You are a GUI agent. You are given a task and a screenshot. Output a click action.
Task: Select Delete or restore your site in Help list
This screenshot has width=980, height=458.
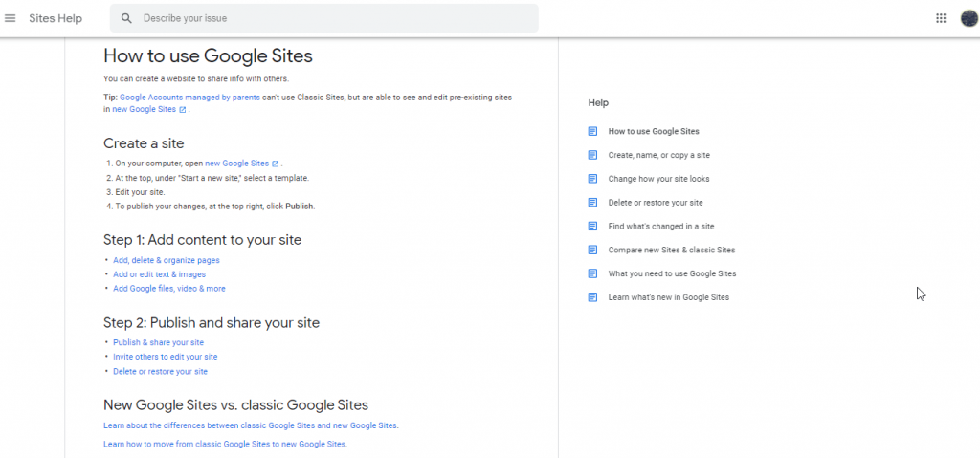pos(656,203)
